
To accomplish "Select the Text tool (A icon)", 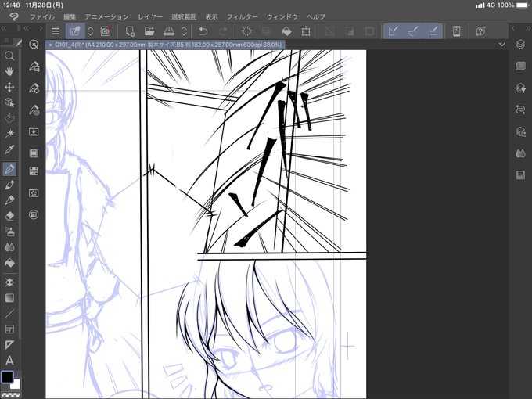I will [x=9, y=361].
